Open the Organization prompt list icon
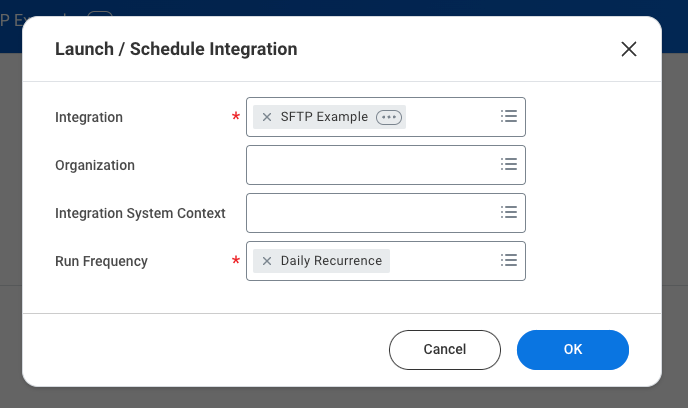Screen dimensions: 688x408 [x=508, y=165]
